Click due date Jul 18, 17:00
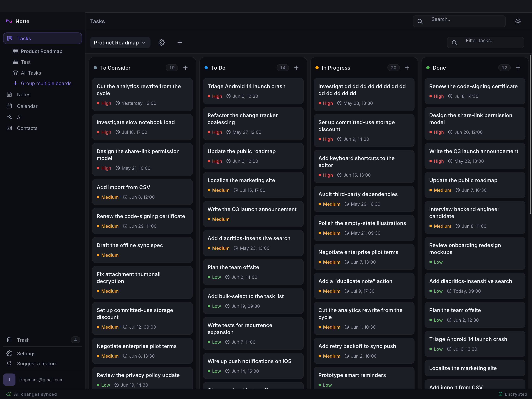532x399 pixels. coord(132,132)
